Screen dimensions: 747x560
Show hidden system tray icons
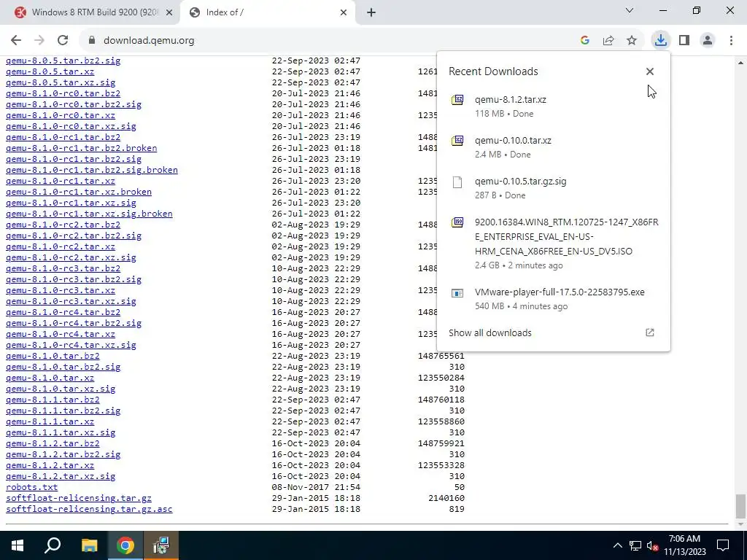[617, 545]
